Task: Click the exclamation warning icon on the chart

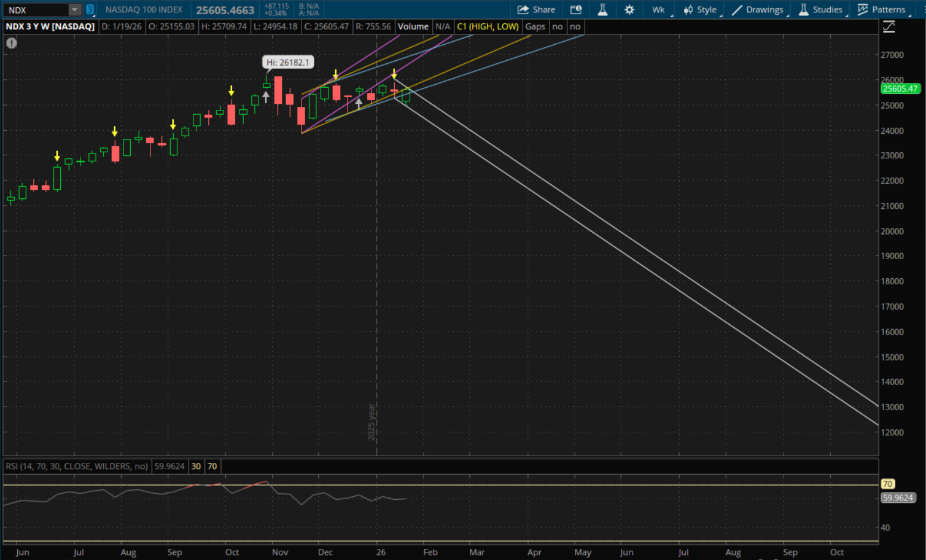Action: [12, 43]
